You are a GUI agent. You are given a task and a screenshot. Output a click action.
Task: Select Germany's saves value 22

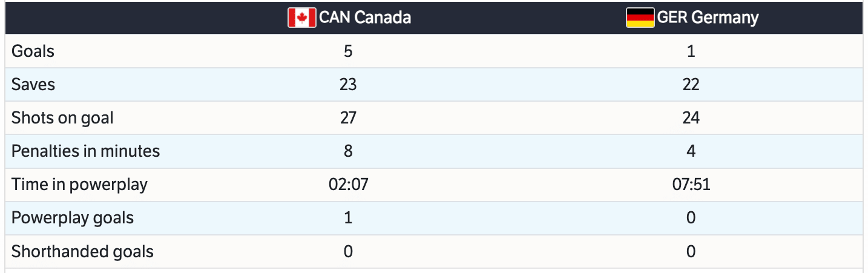(x=691, y=85)
